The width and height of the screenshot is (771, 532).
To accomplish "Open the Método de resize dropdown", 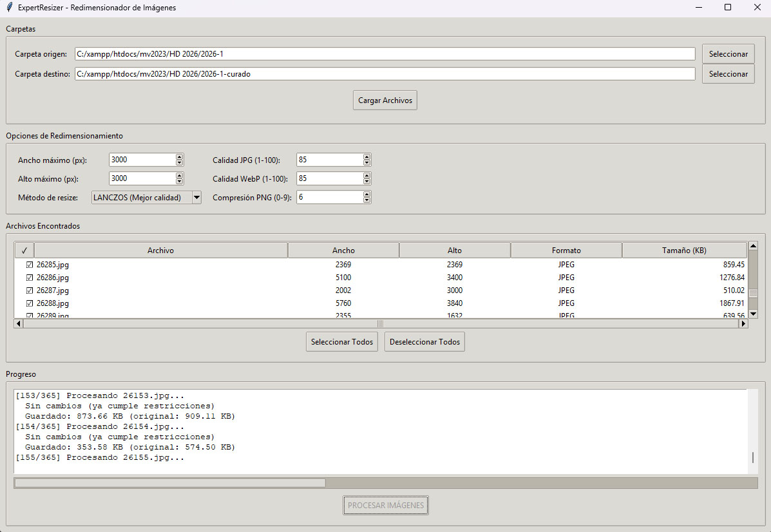I will point(196,197).
